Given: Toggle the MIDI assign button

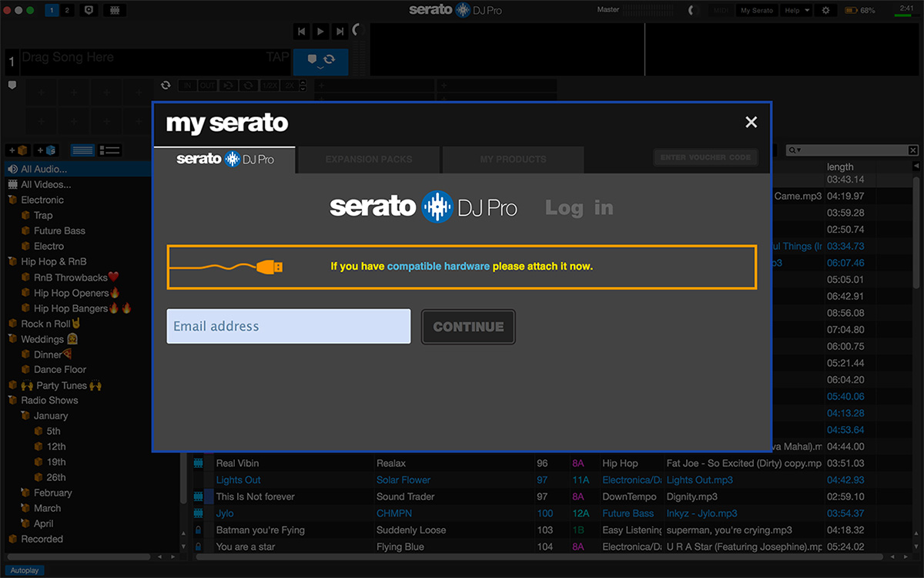Looking at the screenshot, I should tap(721, 10).
